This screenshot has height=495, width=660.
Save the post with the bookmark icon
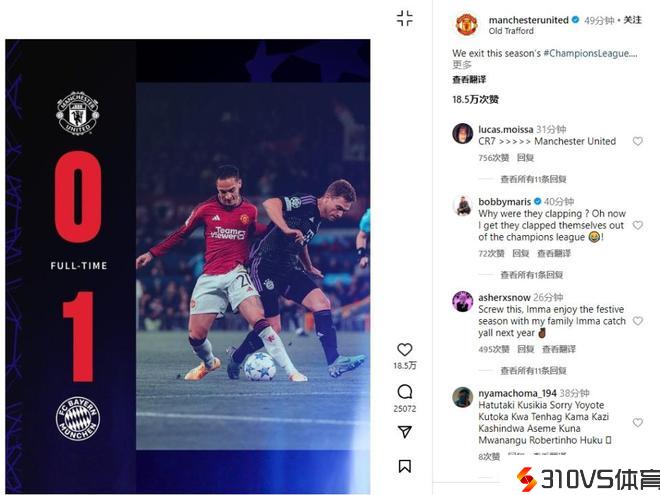(x=405, y=466)
